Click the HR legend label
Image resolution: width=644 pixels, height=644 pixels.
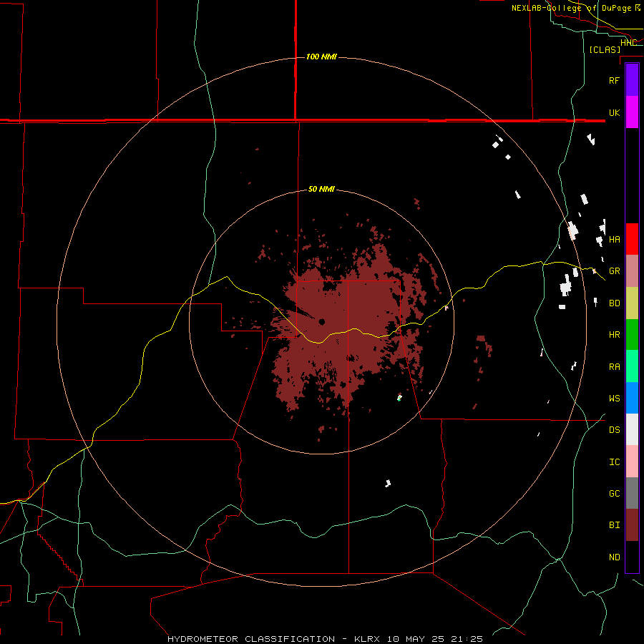click(614, 335)
